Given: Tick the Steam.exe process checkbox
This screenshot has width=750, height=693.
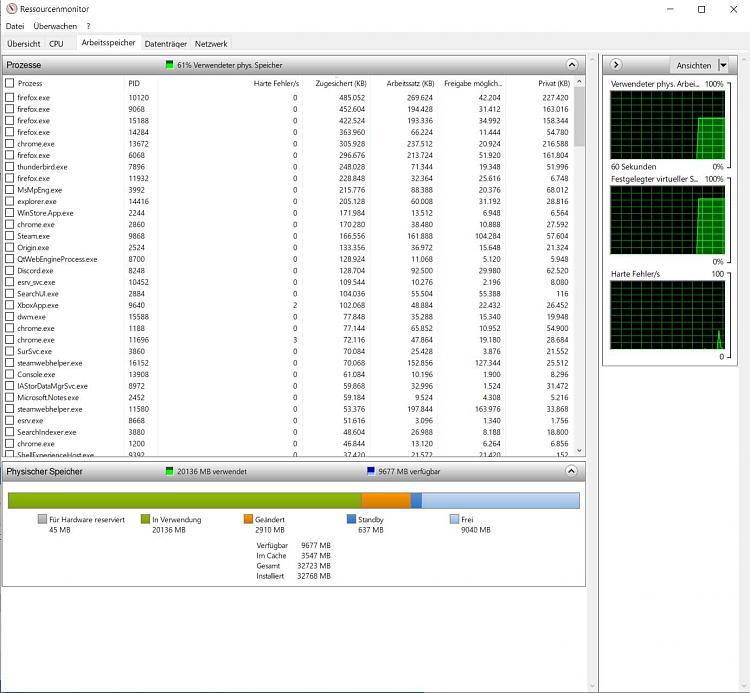Looking at the screenshot, I should point(10,236).
